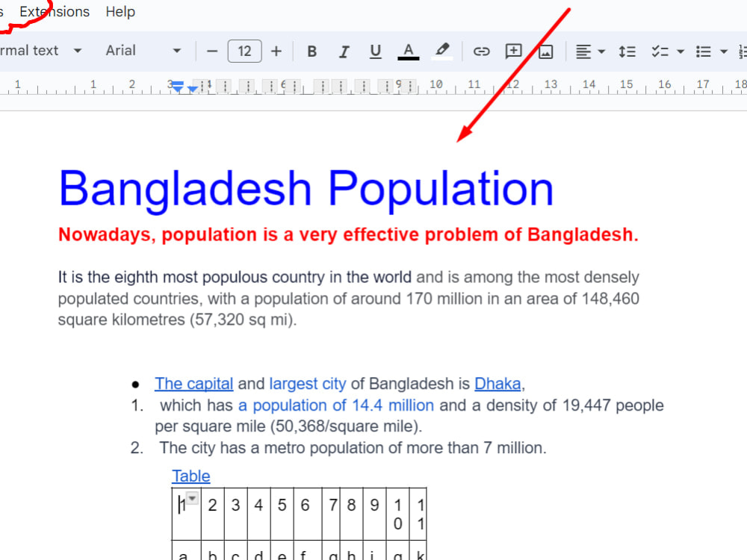The height and width of the screenshot is (560, 747).
Task: Click the largest city link text
Action: tap(308, 384)
